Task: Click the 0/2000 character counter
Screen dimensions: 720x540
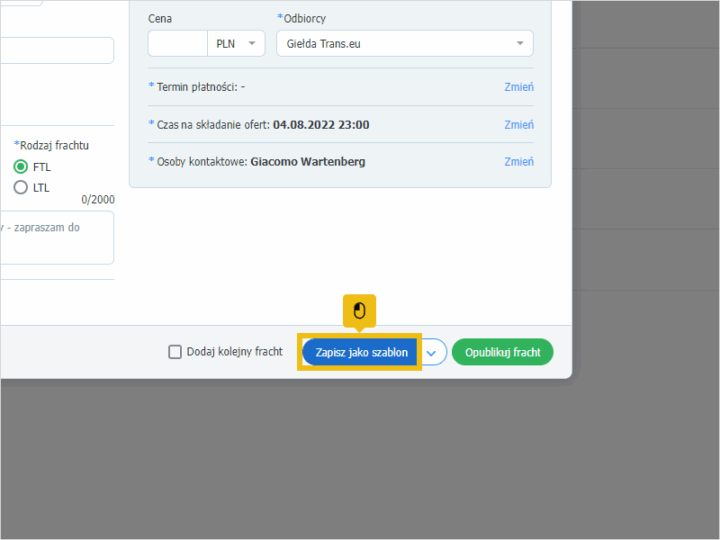Action: (x=97, y=200)
